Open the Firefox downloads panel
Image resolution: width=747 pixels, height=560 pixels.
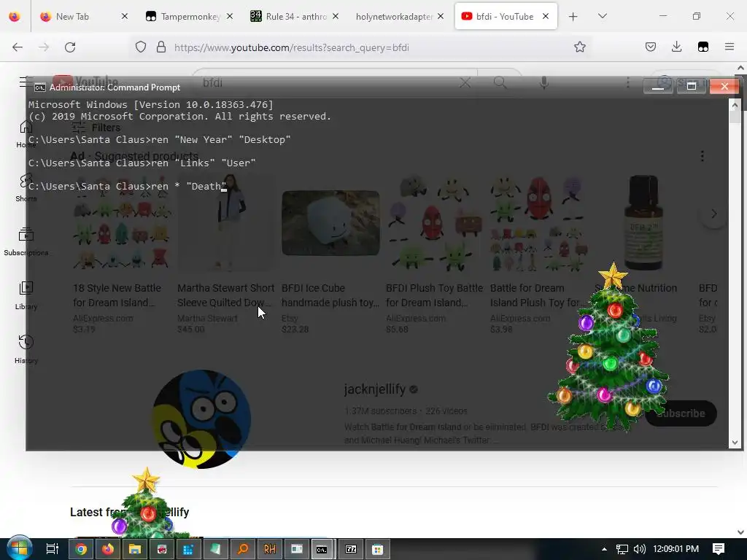[676, 47]
